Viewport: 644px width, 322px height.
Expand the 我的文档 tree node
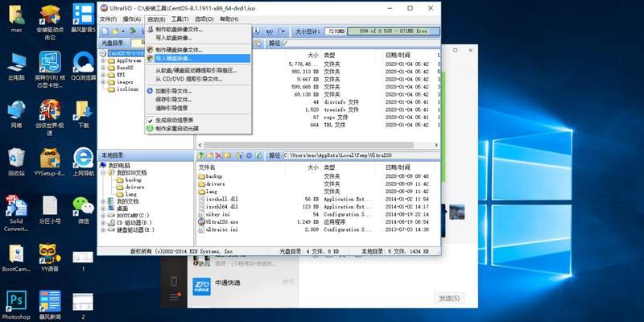point(103,202)
